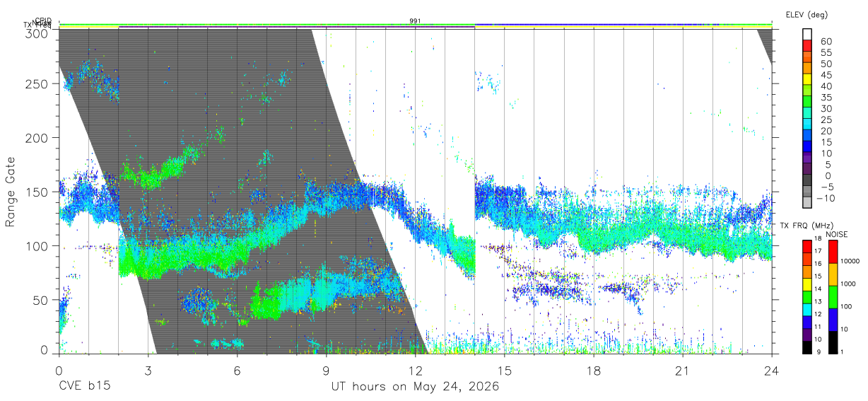Image resolution: width=868 pixels, height=401 pixels.
Task: Select the green NOISE swatch between 100 and 1000
Action: [x=833, y=296]
